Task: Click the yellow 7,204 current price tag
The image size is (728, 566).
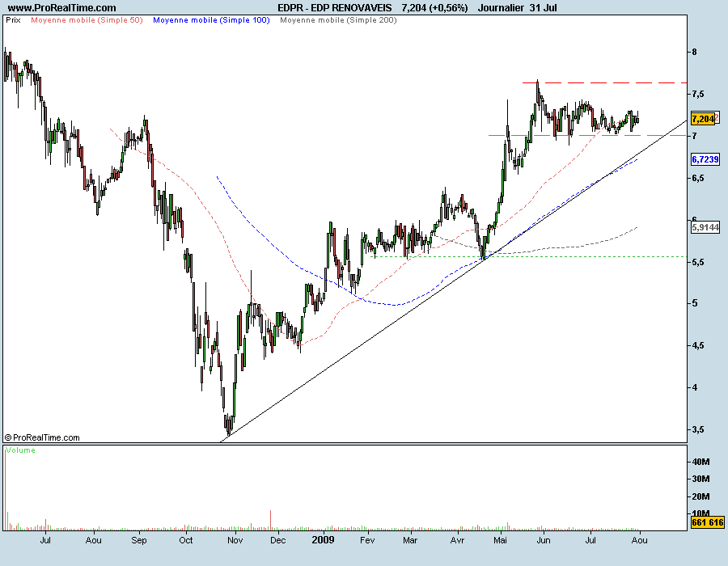Action: point(703,119)
